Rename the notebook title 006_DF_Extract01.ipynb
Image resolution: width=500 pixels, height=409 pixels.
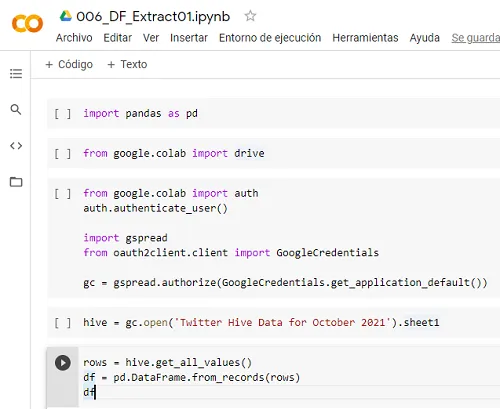pos(153,16)
